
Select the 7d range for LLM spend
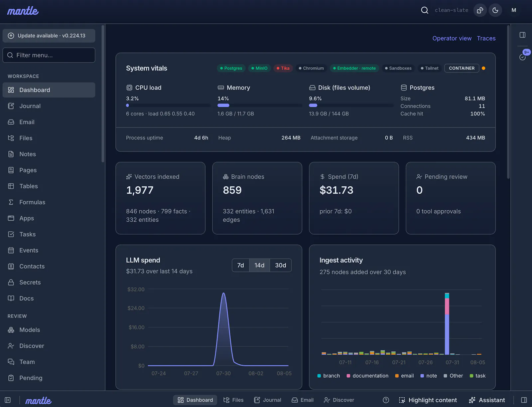tap(240, 265)
